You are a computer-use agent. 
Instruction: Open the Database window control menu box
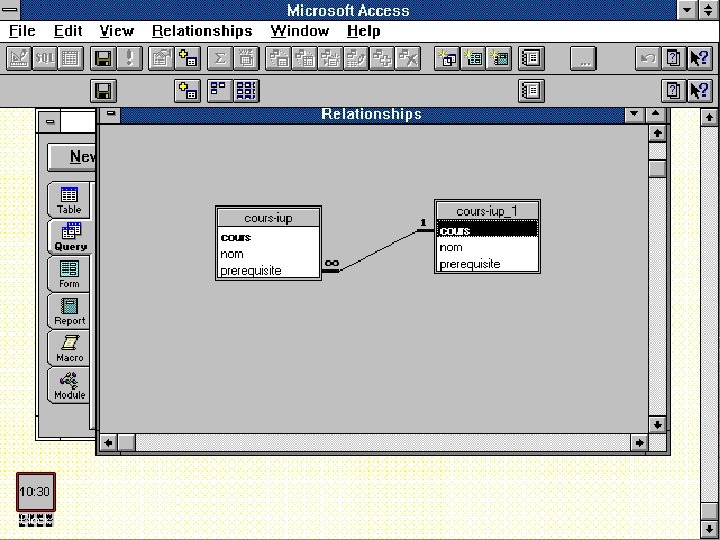coord(50,122)
